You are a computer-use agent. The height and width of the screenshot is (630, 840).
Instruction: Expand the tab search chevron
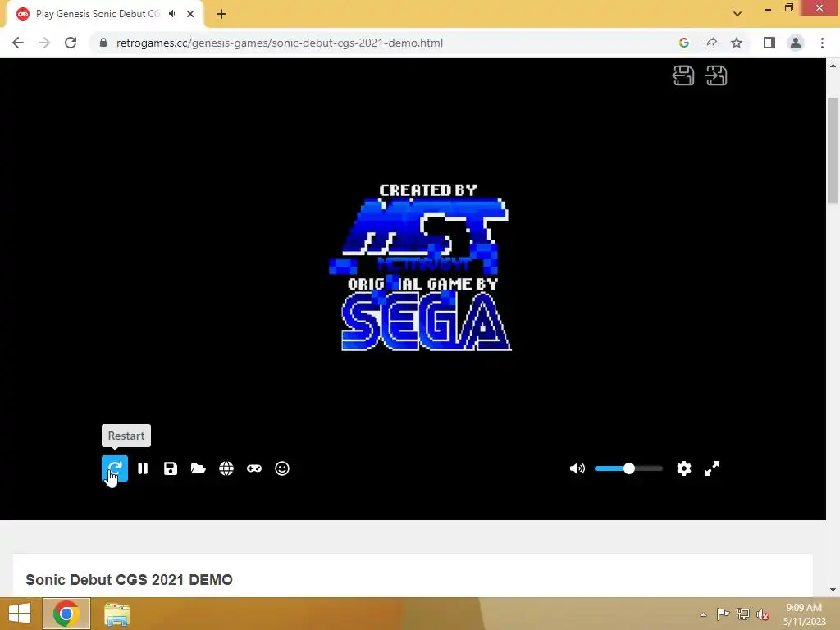click(737, 14)
